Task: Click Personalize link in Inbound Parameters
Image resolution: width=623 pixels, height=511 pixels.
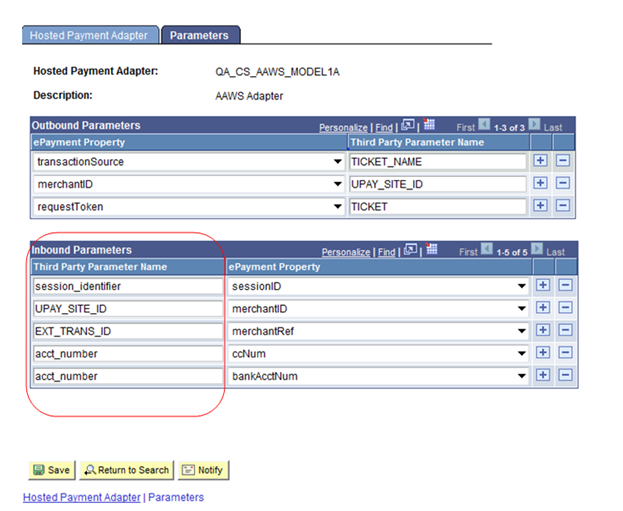Action: pos(346,252)
